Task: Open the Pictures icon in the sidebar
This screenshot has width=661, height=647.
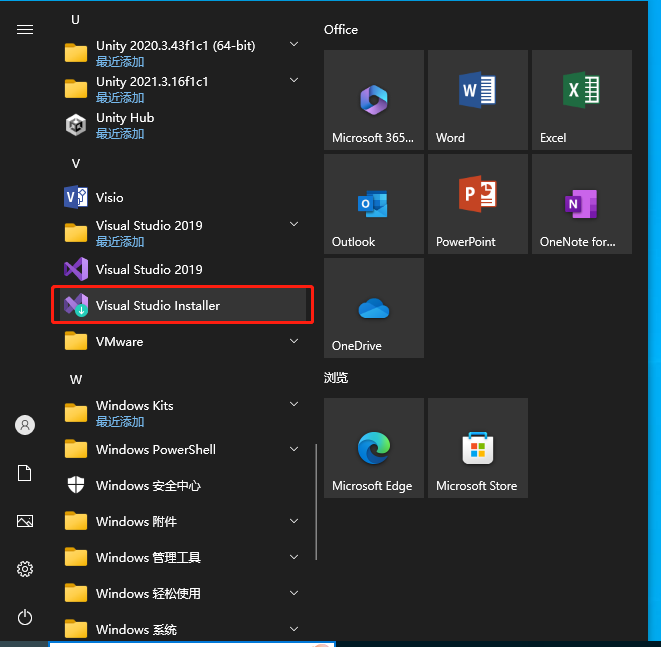Action: [25, 521]
